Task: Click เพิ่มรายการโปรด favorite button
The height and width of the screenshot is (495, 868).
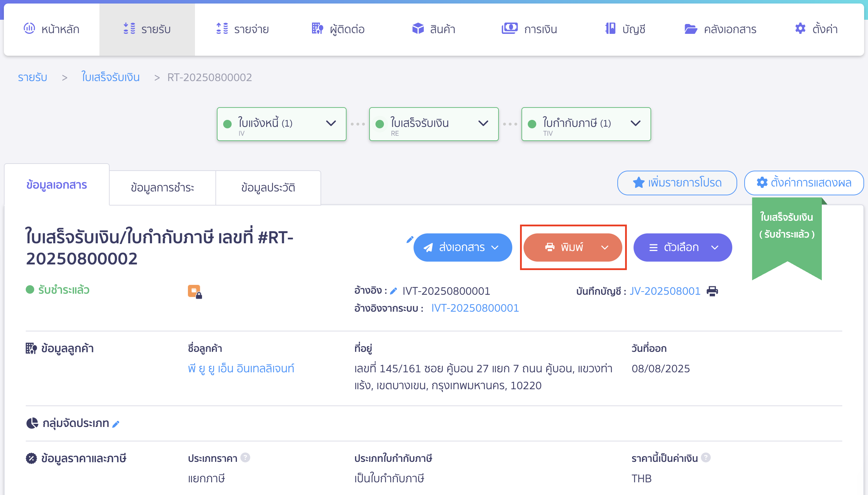Action: click(677, 183)
